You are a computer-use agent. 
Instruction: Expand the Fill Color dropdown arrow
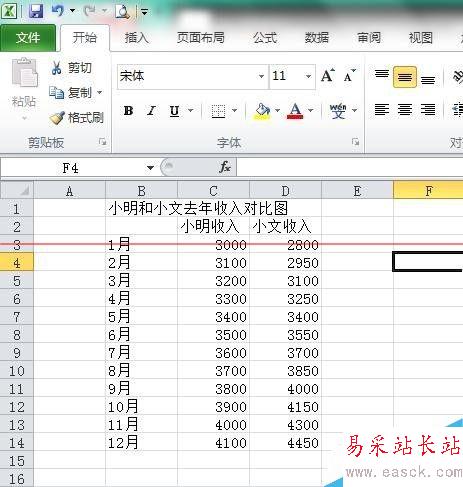(x=277, y=111)
